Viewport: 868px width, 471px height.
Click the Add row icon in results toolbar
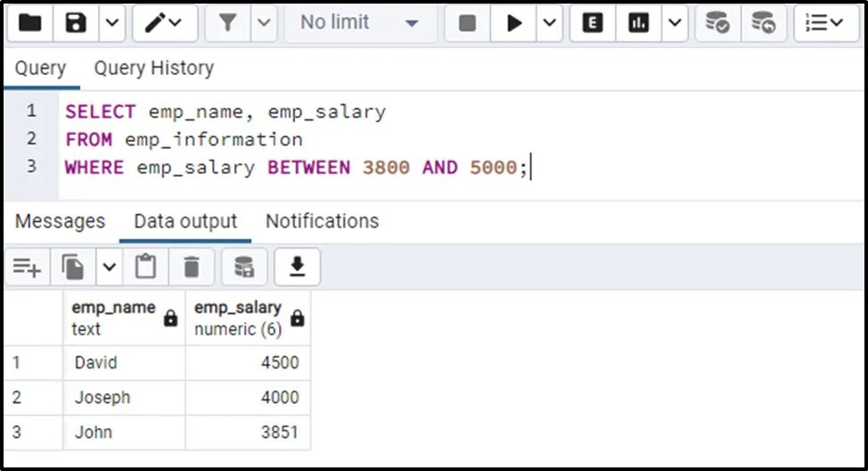click(x=27, y=266)
